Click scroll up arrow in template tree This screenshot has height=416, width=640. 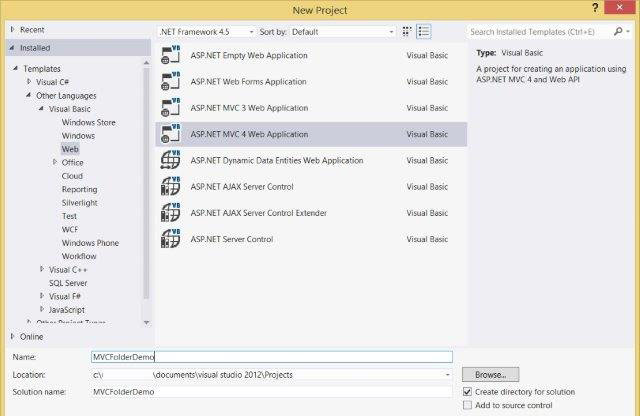pyautogui.click(x=147, y=63)
